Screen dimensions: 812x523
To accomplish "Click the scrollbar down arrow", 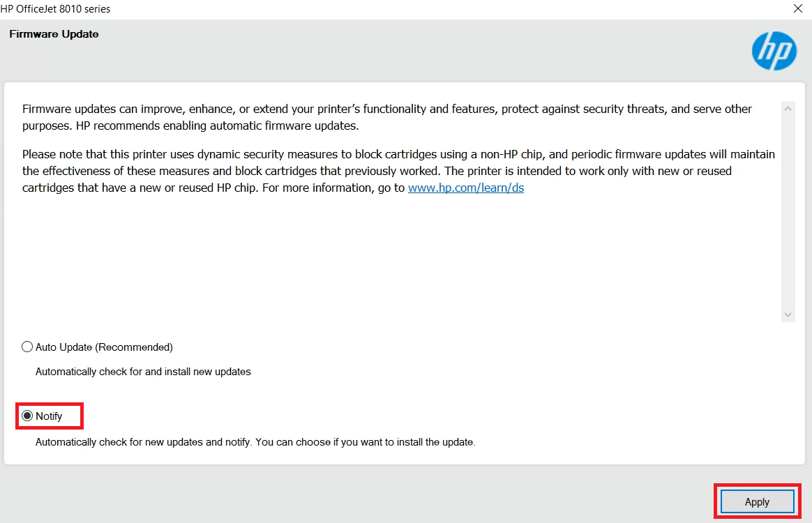I will (x=788, y=314).
